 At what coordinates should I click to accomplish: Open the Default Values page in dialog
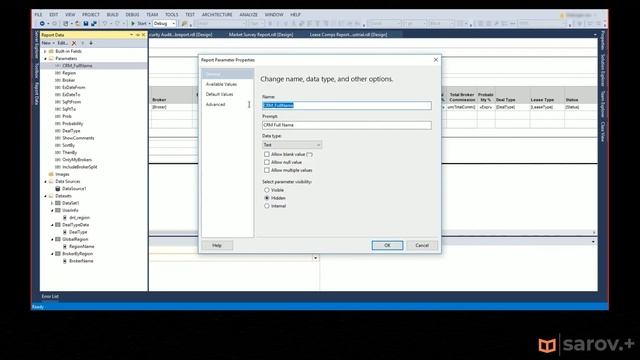tap(219, 94)
